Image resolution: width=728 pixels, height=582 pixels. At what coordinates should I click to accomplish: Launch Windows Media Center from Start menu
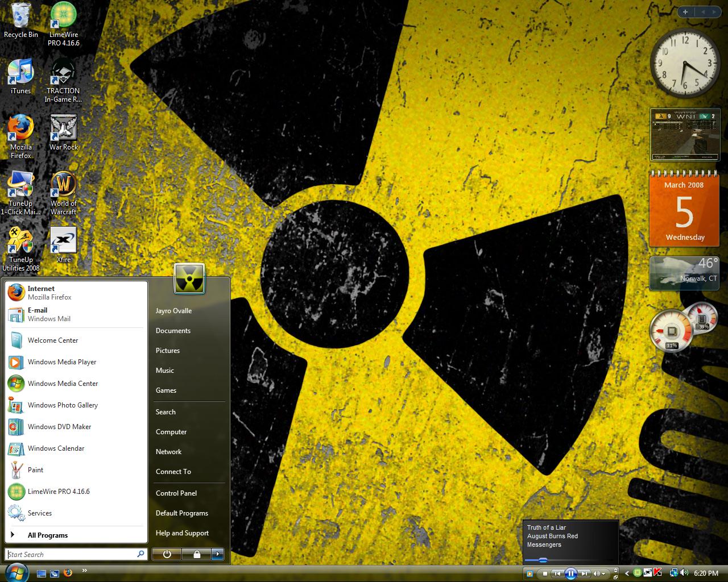[x=77, y=384]
